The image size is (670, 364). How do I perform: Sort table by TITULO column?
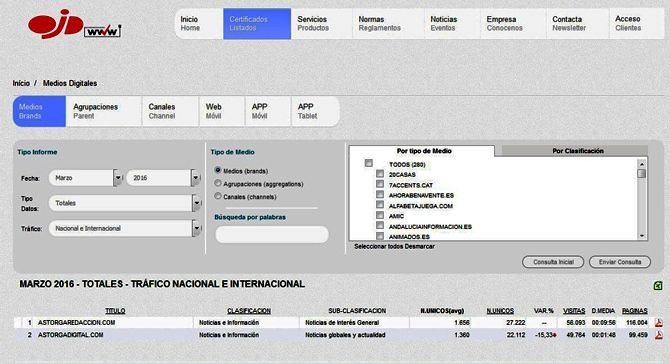pos(115,311)
